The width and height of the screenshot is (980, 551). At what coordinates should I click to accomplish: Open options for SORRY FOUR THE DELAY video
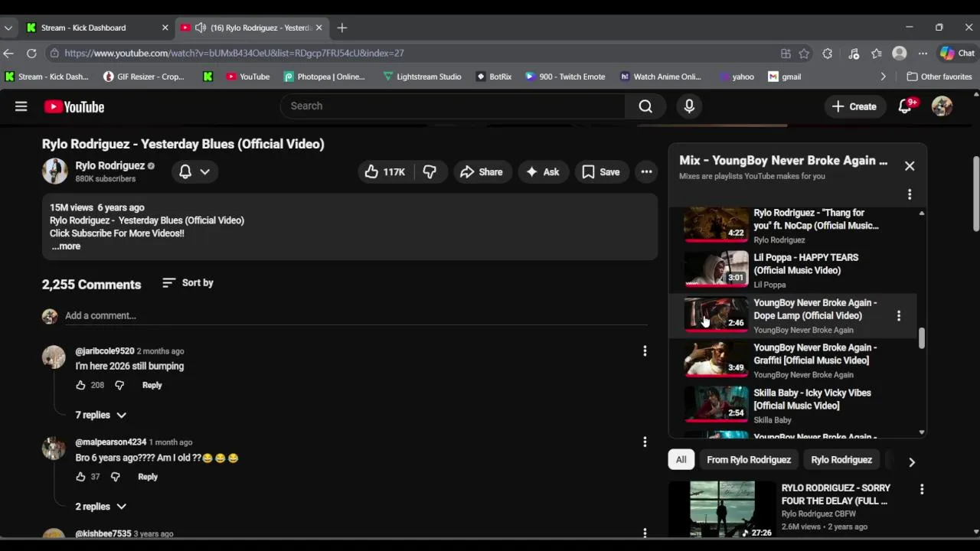922,489
